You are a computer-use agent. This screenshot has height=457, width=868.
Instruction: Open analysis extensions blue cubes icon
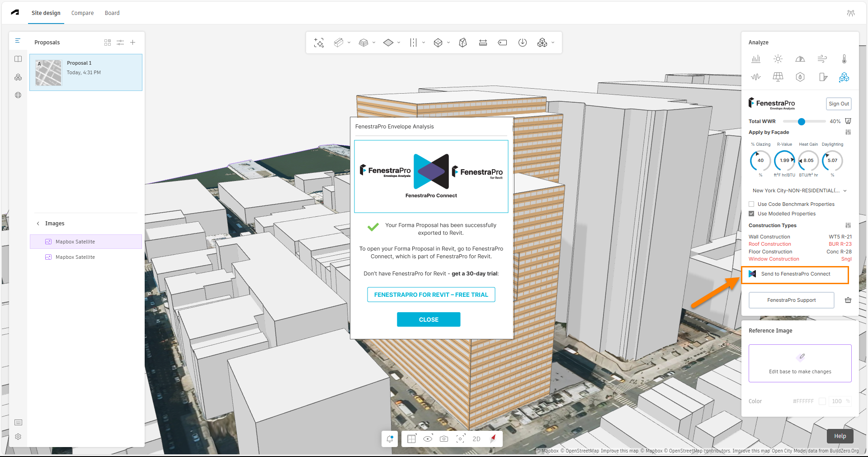[x=844, y=77]
